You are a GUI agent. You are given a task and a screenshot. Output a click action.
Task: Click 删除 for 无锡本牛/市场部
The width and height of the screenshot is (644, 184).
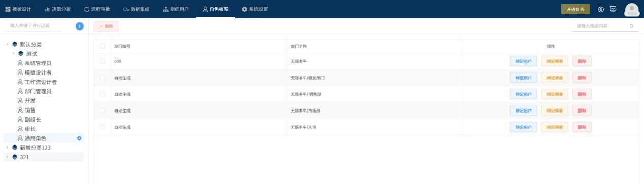[x=582, y=111]
